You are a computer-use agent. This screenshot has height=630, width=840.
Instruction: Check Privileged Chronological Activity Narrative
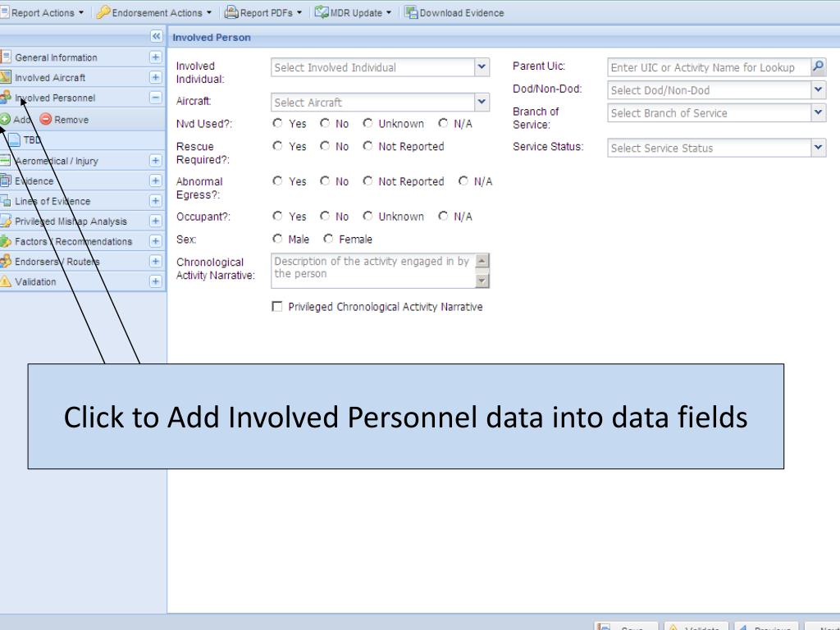pyautogui.click(x=277, y=307)
